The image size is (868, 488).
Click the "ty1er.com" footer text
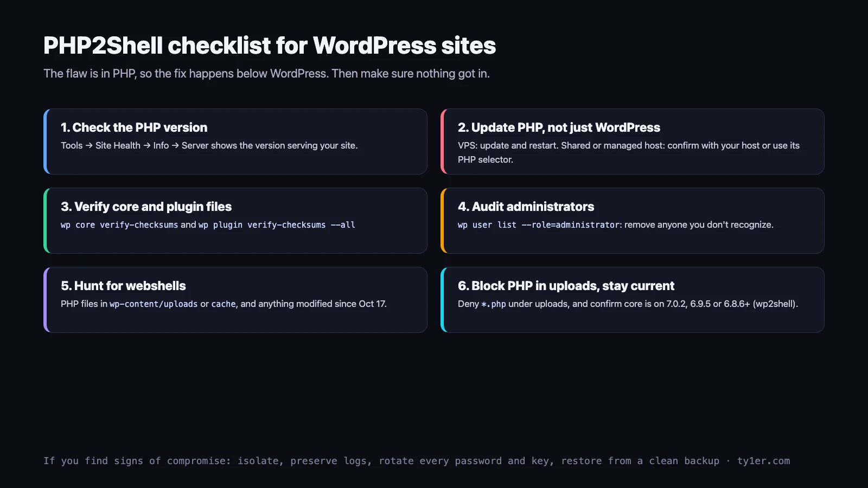click(x=763, y=461)
